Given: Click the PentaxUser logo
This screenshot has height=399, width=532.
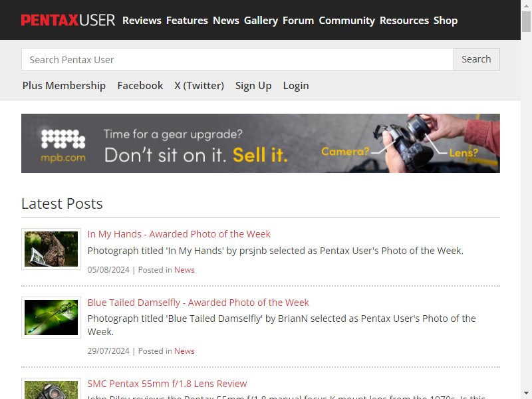Looking at the screenshot, I should [68, 21].
